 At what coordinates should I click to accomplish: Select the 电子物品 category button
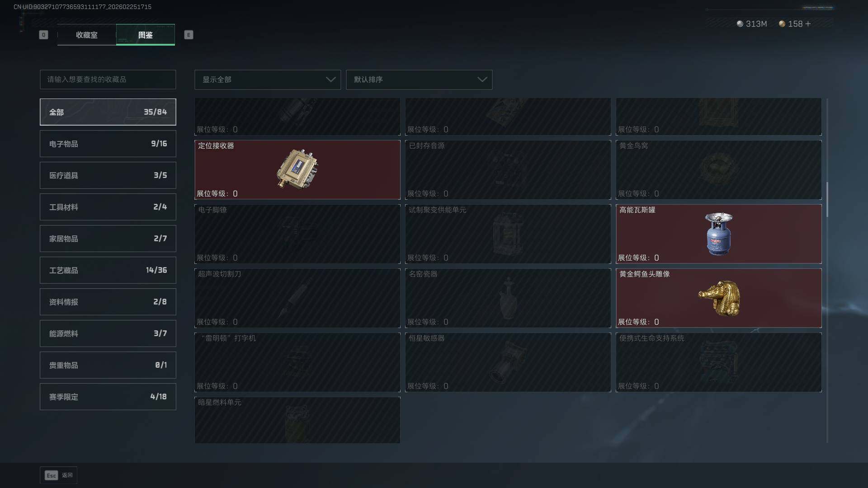click(108, 144)
